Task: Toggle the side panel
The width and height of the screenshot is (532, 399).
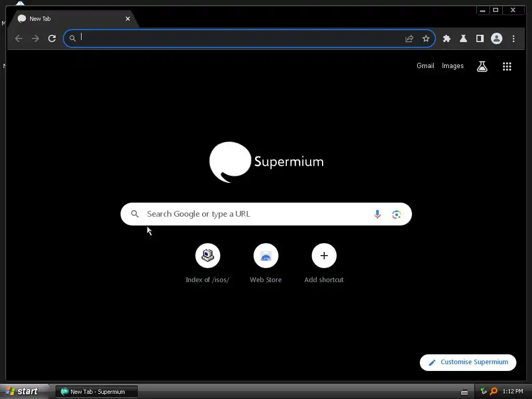Action: [480, 38]
